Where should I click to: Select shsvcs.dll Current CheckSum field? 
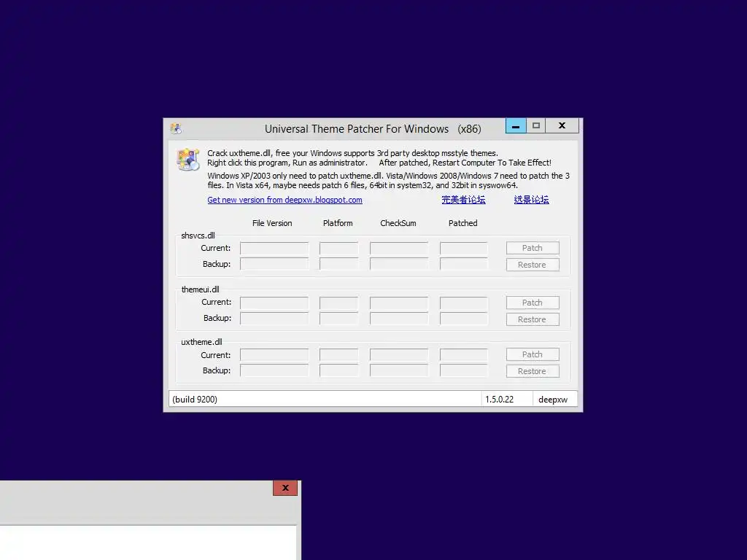tap(399, 248)
